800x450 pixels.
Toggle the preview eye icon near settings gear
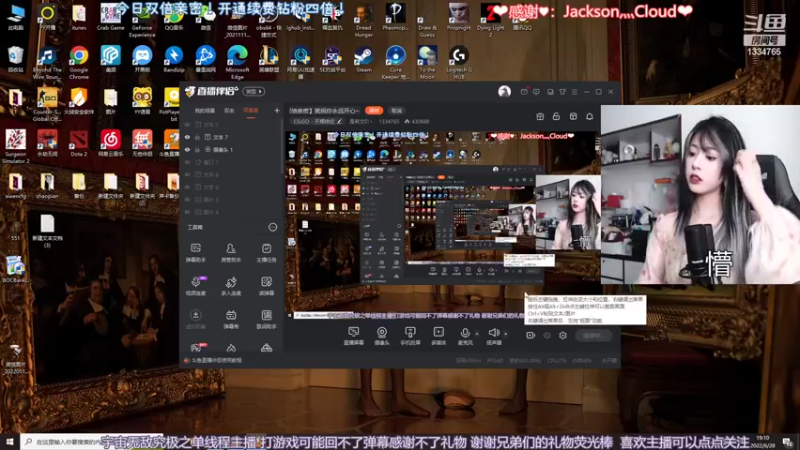(547, 335)
